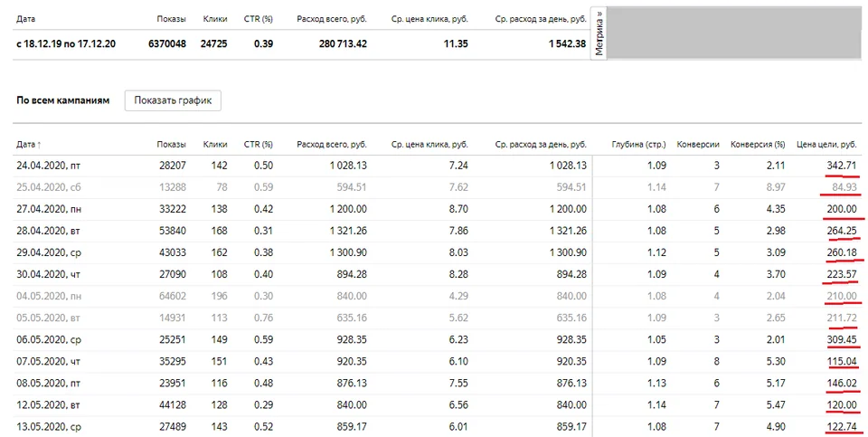Click average click price 11.35
This screenshot has width=868, height=437.
(456, 43)
